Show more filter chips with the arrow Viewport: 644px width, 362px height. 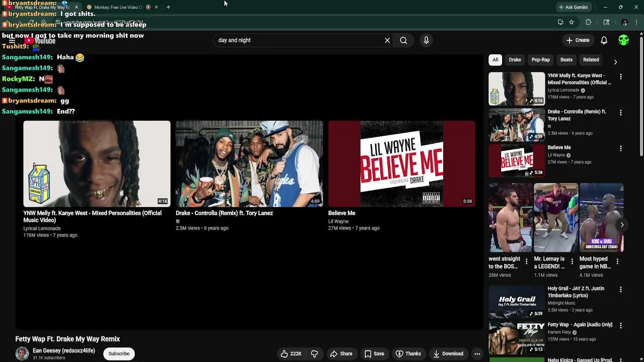[615, 62]
